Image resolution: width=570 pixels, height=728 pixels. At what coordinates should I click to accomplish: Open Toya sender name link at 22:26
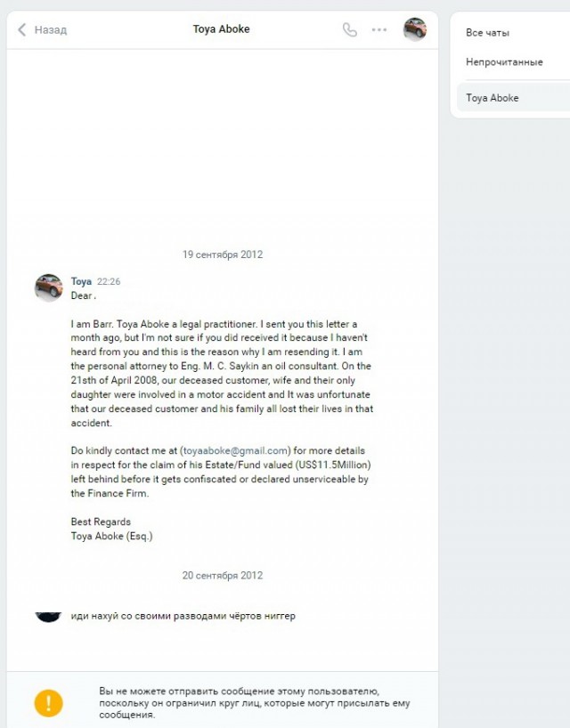81,281
